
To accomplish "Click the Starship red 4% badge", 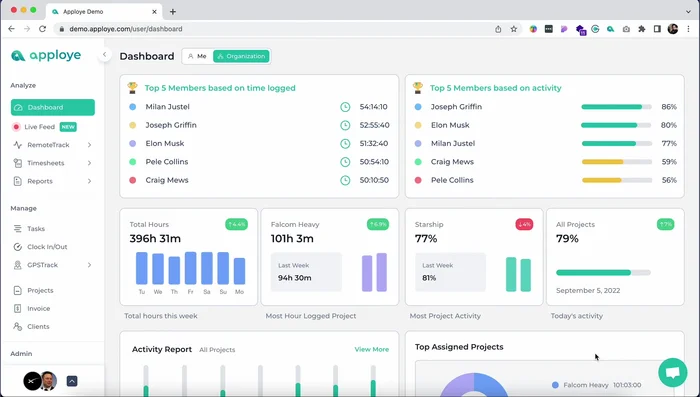I will [x=524, y=224].
